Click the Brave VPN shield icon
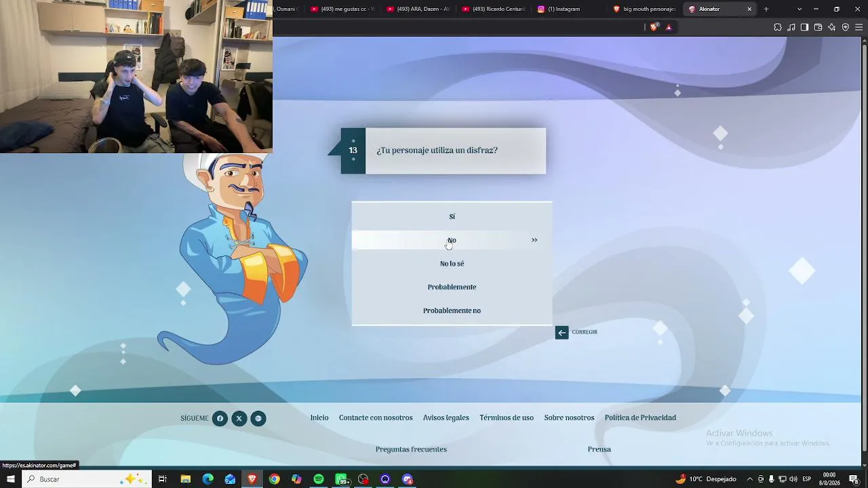 846,27
